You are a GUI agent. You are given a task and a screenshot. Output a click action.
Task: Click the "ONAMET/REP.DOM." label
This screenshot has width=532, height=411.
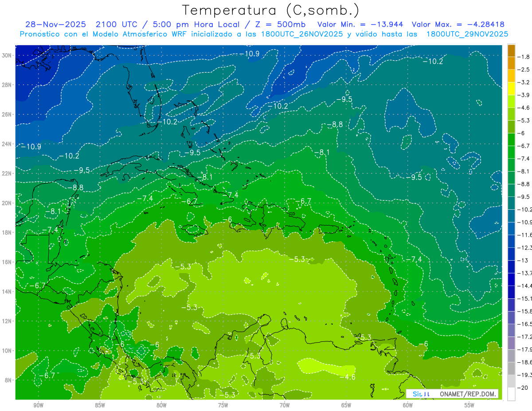click(468, 394)
